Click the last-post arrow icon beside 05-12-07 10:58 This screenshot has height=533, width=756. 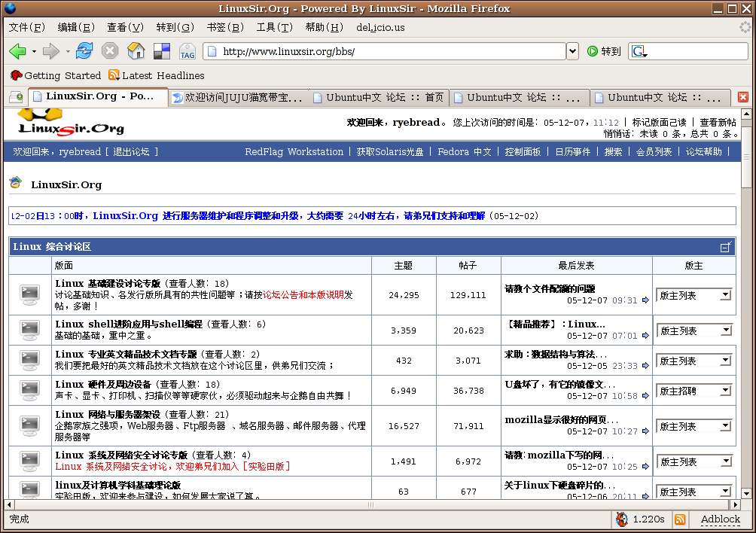pos(645,396)
